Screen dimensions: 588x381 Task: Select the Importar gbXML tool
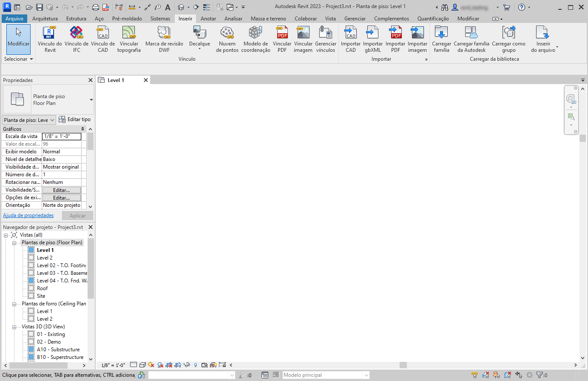[373, 40]
